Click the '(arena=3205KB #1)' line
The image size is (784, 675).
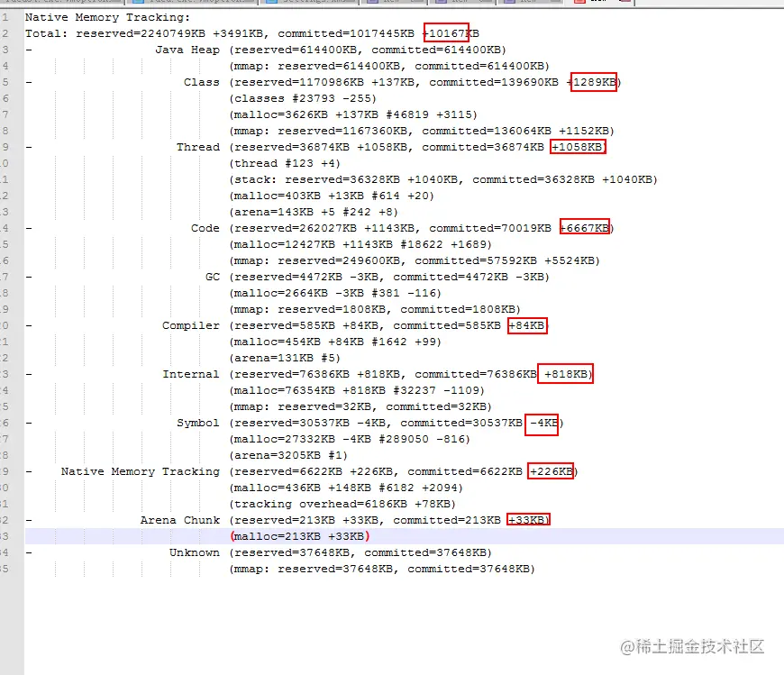coord(288,455)
